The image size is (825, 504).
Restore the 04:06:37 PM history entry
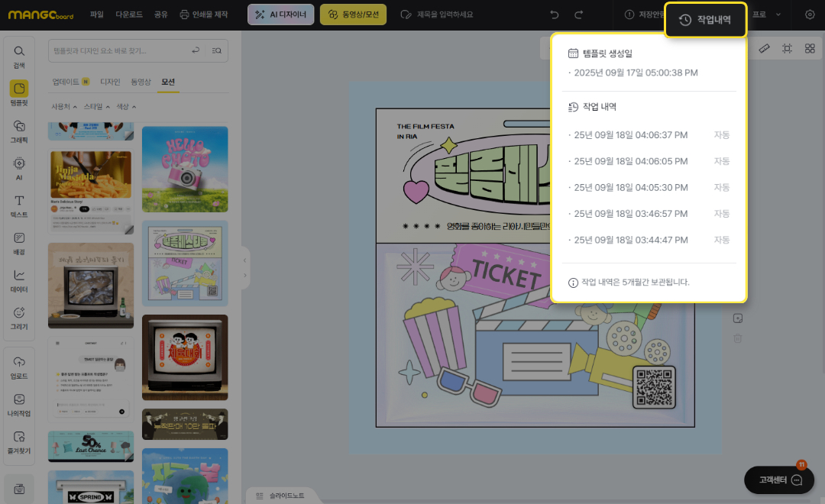click(631, 135)
